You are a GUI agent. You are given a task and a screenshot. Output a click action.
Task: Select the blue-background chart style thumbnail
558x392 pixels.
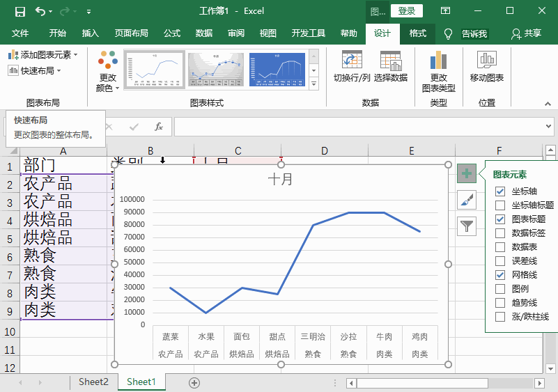pos(277,70)
